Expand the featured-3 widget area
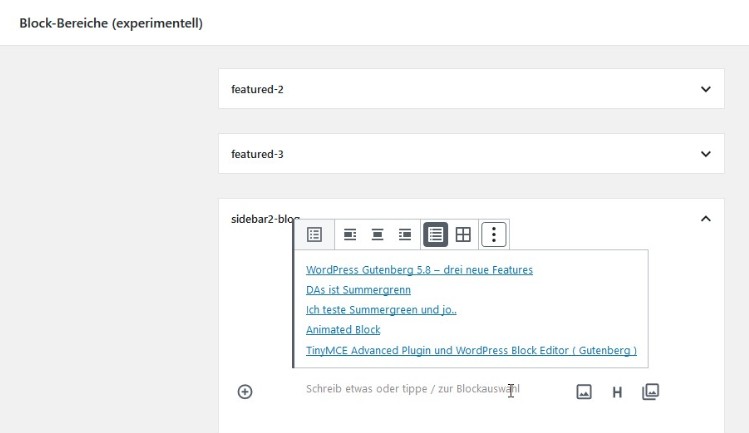Viewport: 749px width, 433px height. (705, 154)
